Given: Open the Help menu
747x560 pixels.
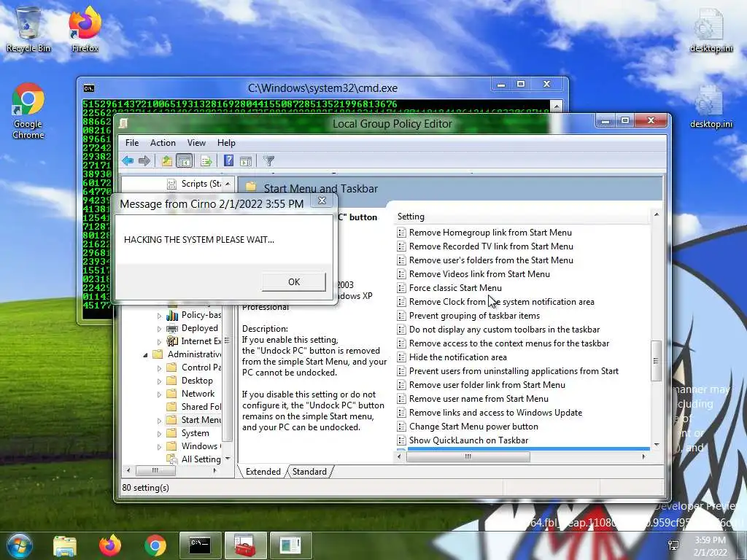Looking at the screenshot, I should (x=226, y=143).
